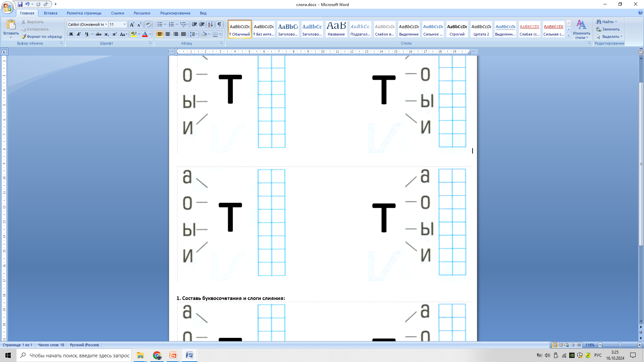Expand the styles gallery

(x=569, y=36)
